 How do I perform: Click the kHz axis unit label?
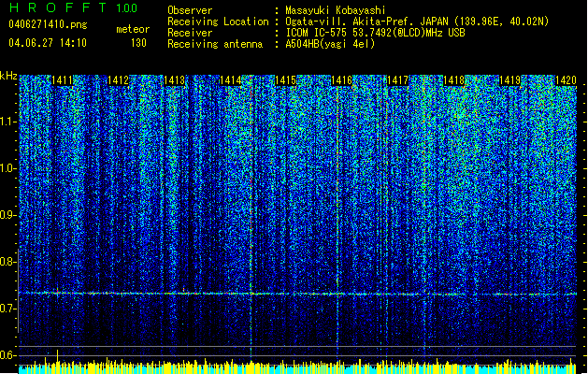(x=8, y=76)
